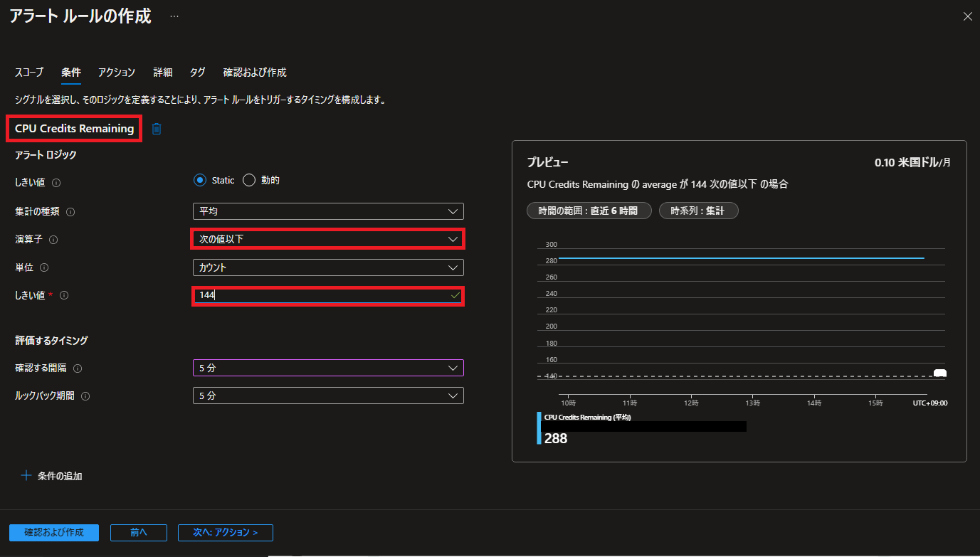Click the info icon next to 演算子
Image resolution: width=980 pixels, height=557 pixels.
click(x=53, y=240)
